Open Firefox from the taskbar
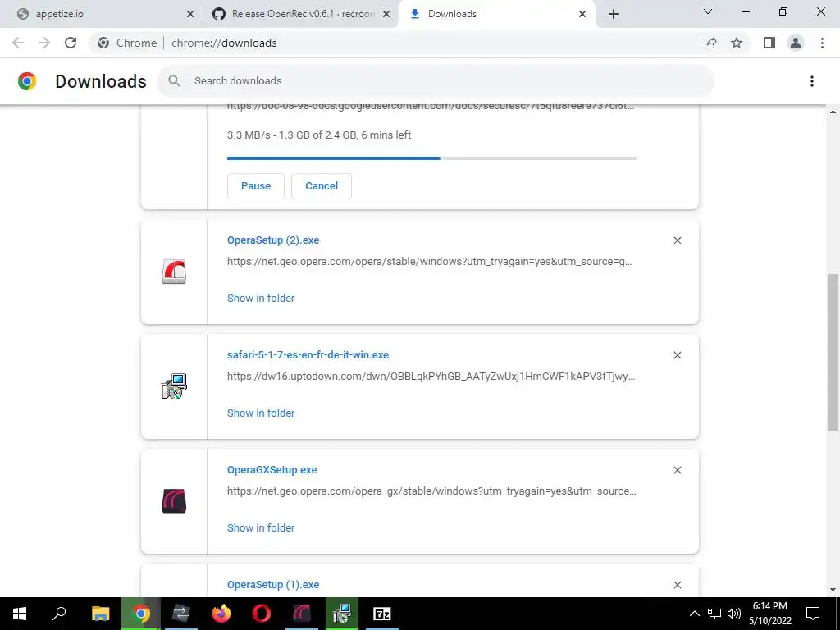 [221, 614]
